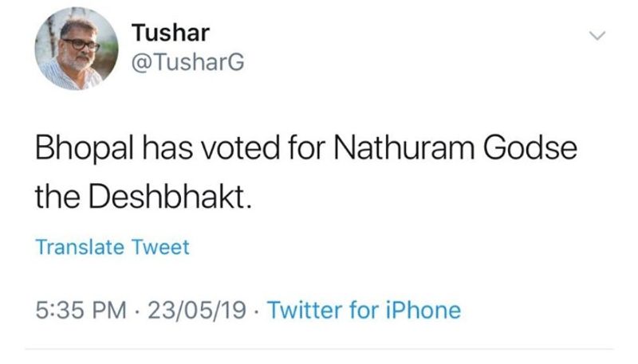Open the tweet options chevron menu

pyautogui.click(x=597, y=37)
